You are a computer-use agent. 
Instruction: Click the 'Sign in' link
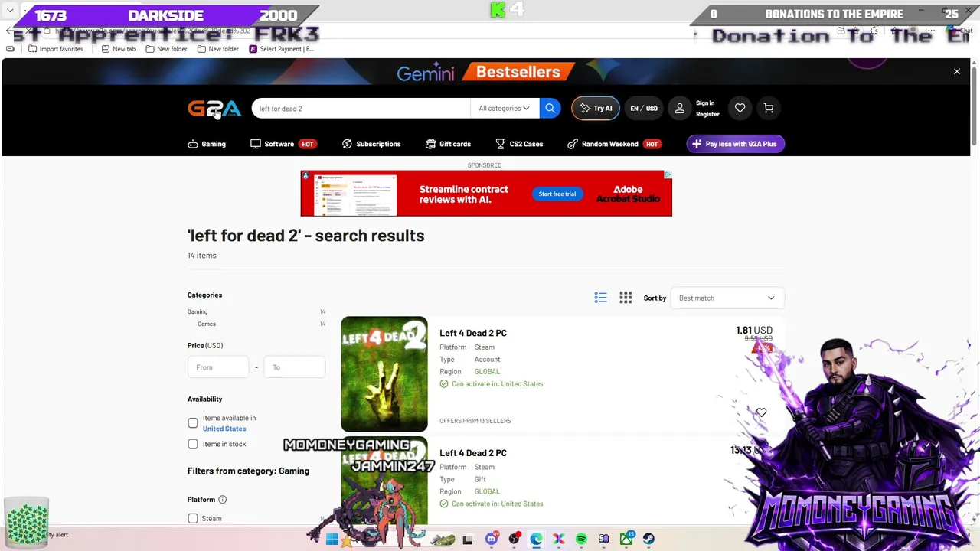click(705, 103)
